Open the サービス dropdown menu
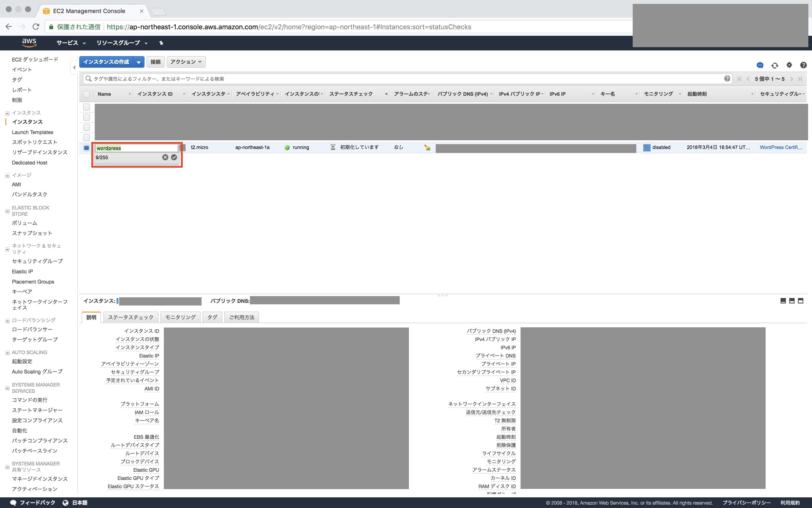Viewport: 812px width, 508px height. (71, 43)
